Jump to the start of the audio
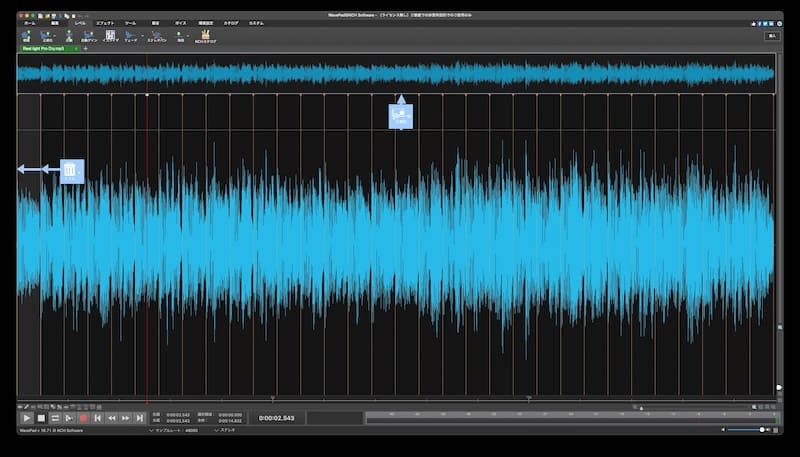 [x=97, y=418]
